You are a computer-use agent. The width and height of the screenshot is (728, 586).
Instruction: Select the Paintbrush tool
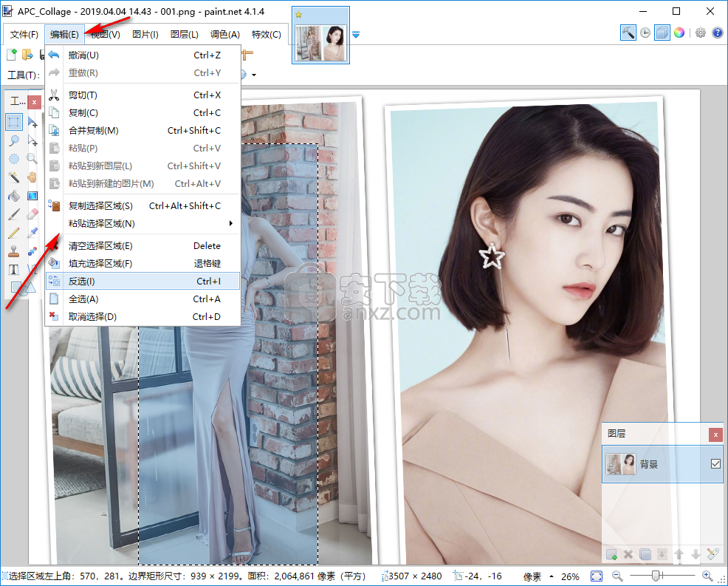(x=14, y=214)
